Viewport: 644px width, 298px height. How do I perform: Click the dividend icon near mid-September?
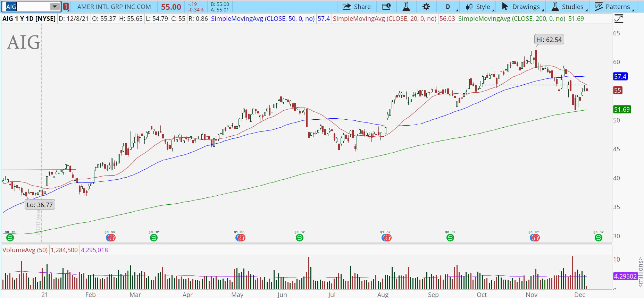pos(450,238)
